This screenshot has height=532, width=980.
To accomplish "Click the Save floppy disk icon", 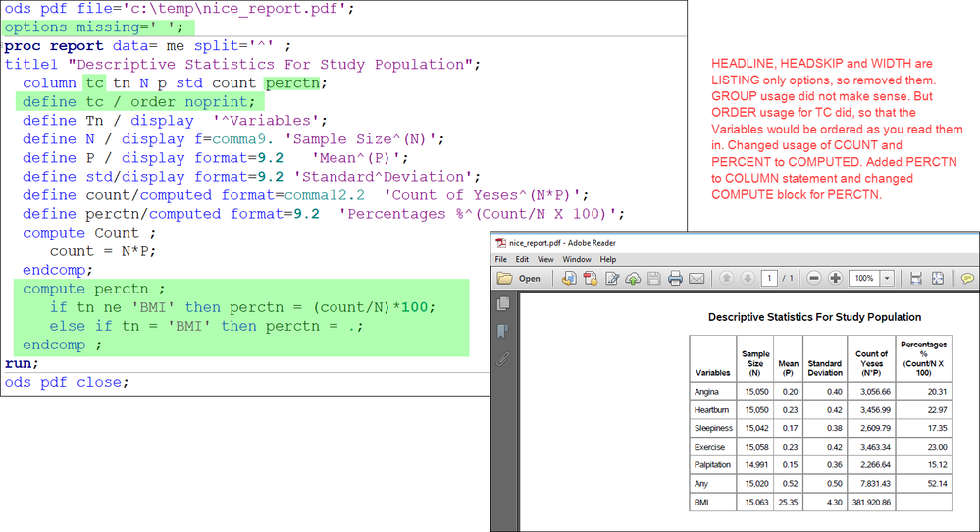I will pyautogui.click(x=653, y=278).
